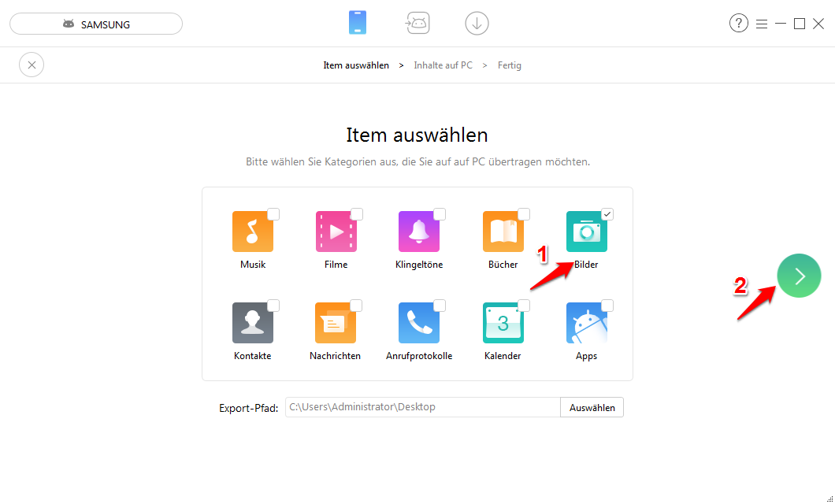
Task: Check the Apps checkbox
Action: [x=607, y=305]
